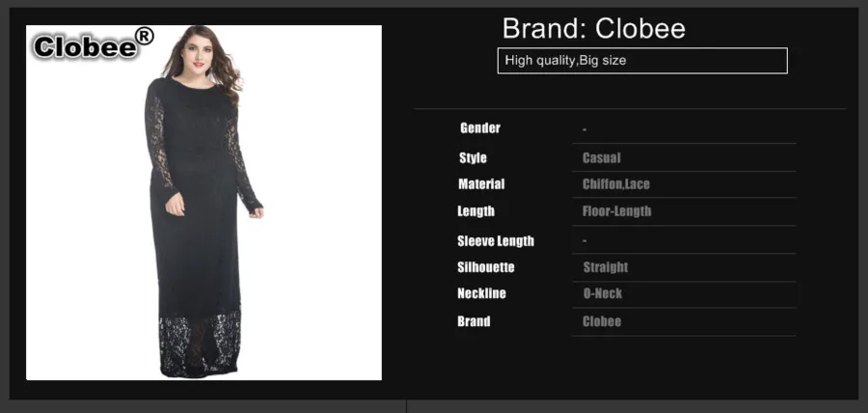Click the registered trademark symbol beside Clobee
The width and height of the screenshot is (868, 413).
144,37
